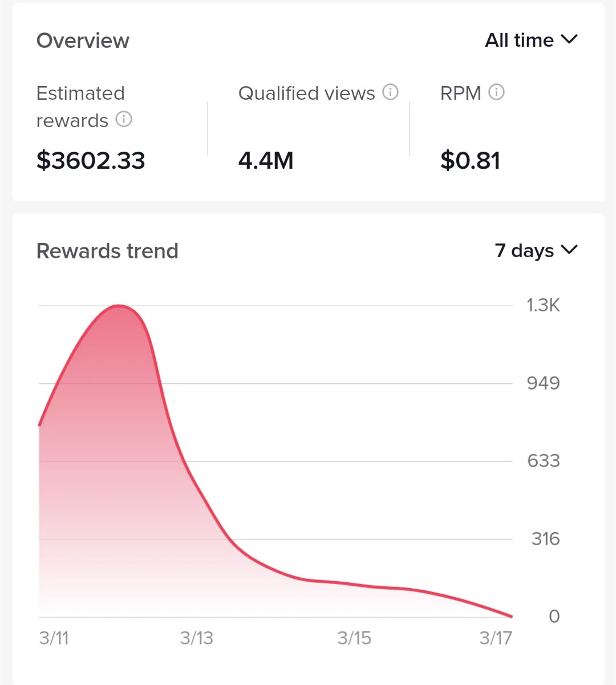Tap the info icon next to RPM

click(496, 92)
